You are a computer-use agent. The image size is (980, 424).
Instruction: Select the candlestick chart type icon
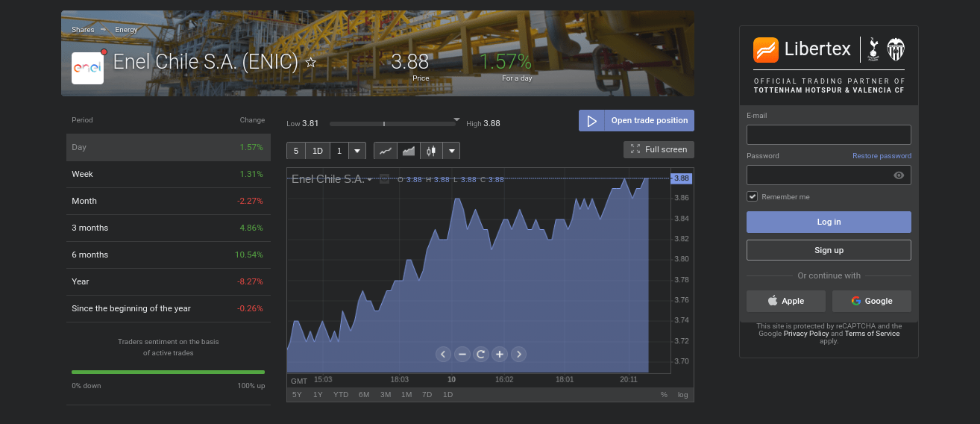coord(431,151)
